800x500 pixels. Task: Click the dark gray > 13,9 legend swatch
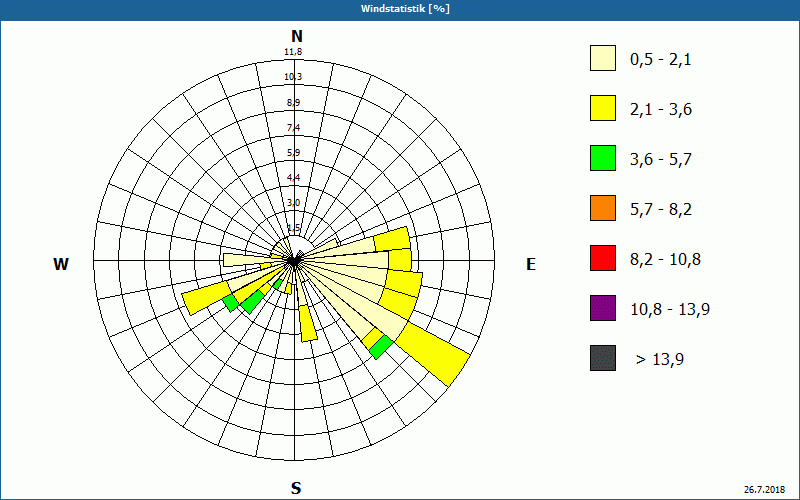(603, 358)
